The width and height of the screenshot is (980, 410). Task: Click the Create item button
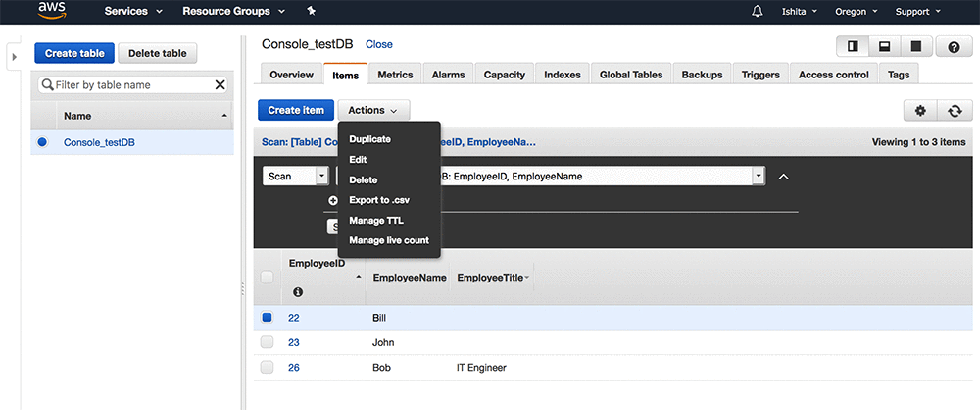click(296, 110)
